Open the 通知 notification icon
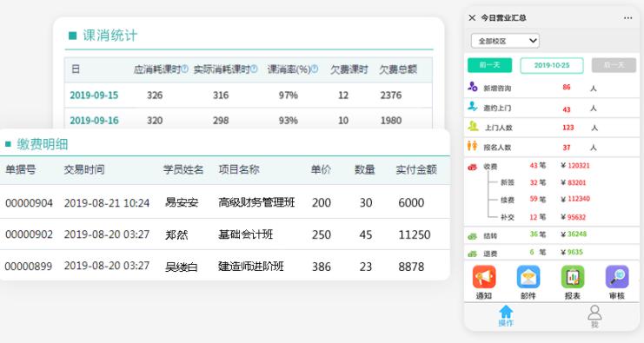This screenshot has height=343, width=644. point(484,277)
